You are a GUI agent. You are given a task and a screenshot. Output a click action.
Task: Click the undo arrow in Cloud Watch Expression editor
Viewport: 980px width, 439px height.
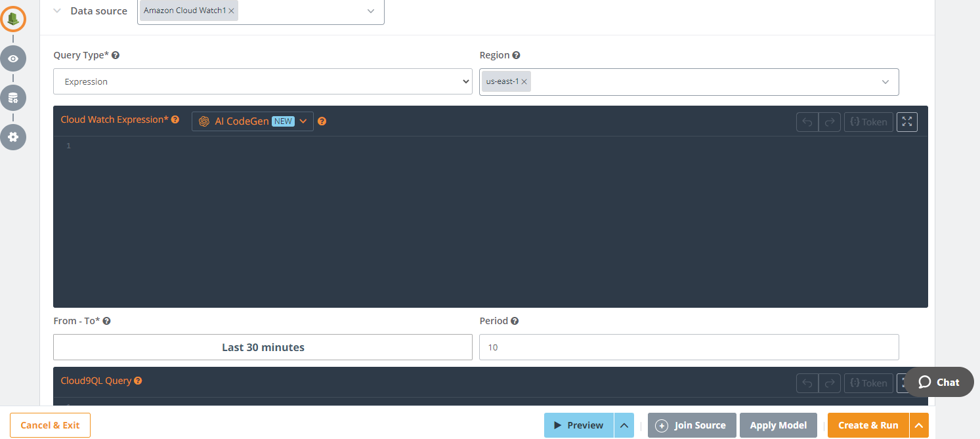click(x=807, y=122)
